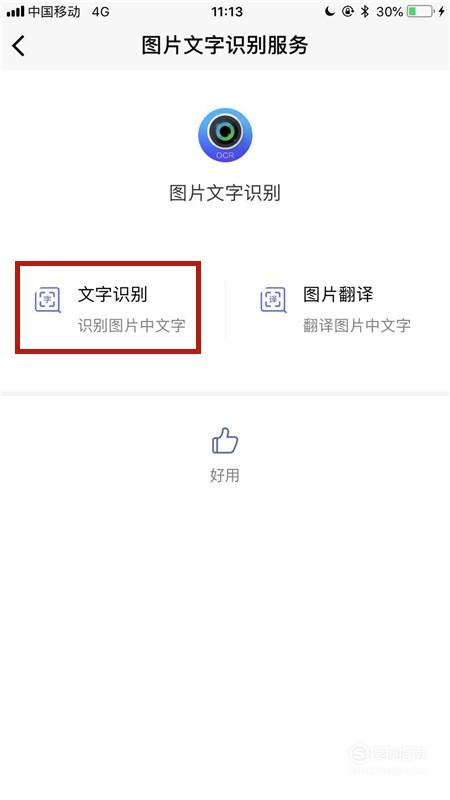Tap the 文字识别 scan frame icon

tap(47, 299)
